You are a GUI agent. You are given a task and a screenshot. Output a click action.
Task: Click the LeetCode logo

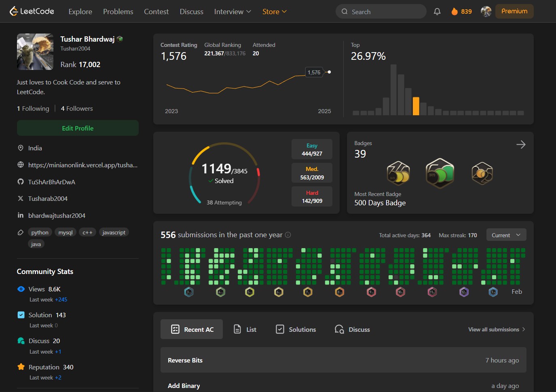pos(32,11)
